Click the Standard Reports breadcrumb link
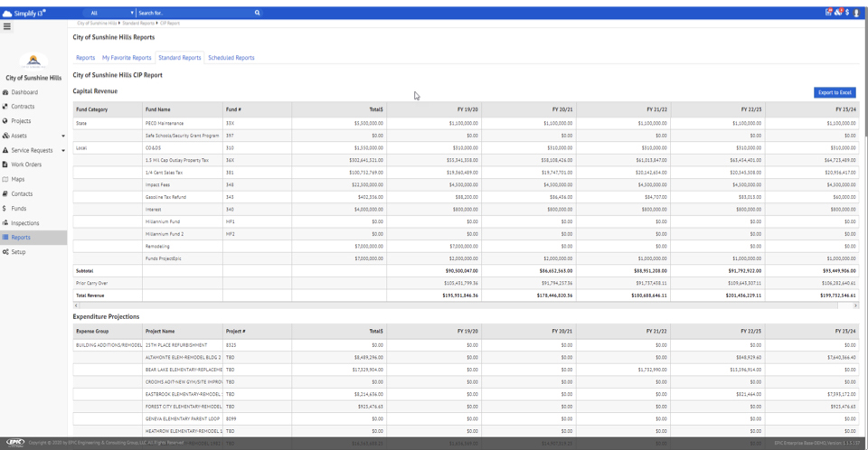This screenshot has width=868, height=450. (x=138, y=23)
